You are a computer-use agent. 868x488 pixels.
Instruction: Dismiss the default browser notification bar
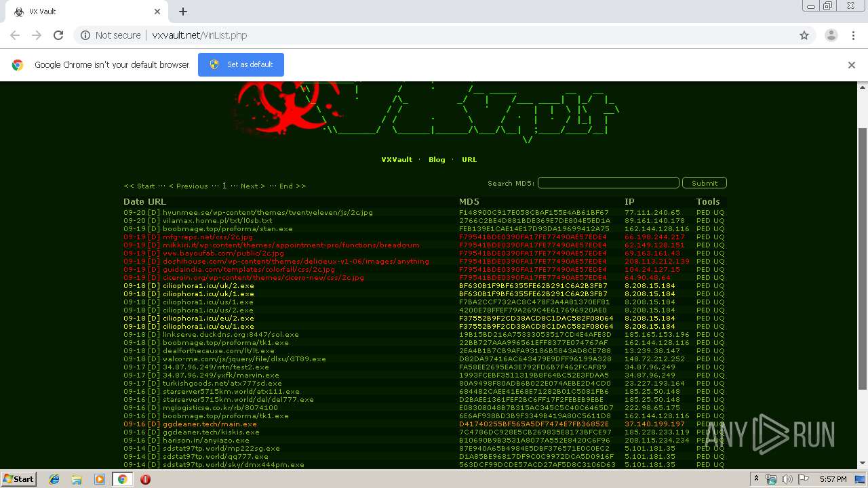pyautogui.click(x=852, y=65)
